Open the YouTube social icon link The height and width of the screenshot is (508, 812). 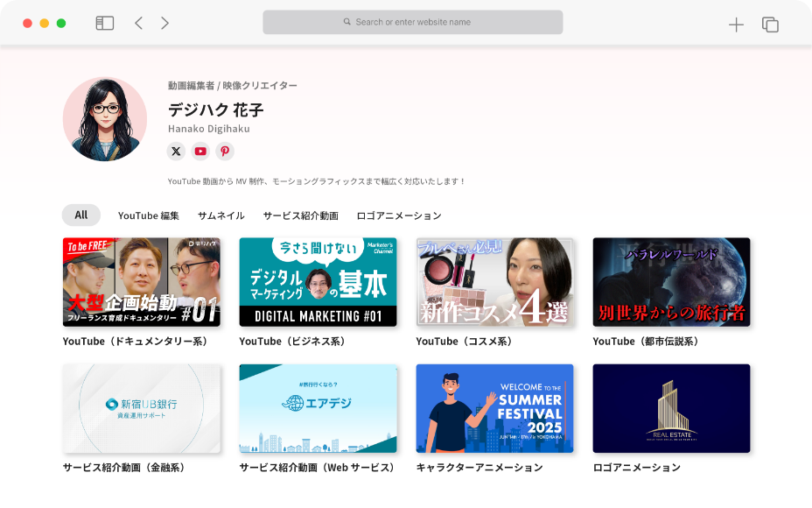coord(200,152)
